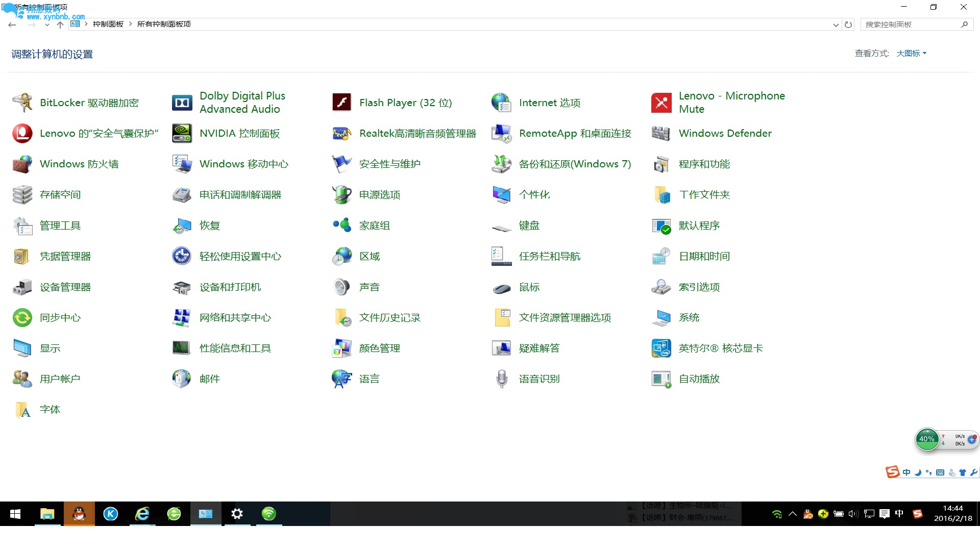Open volume control in system tray
This screenshot has width=980, height=551.
click(x=853, y=514)
